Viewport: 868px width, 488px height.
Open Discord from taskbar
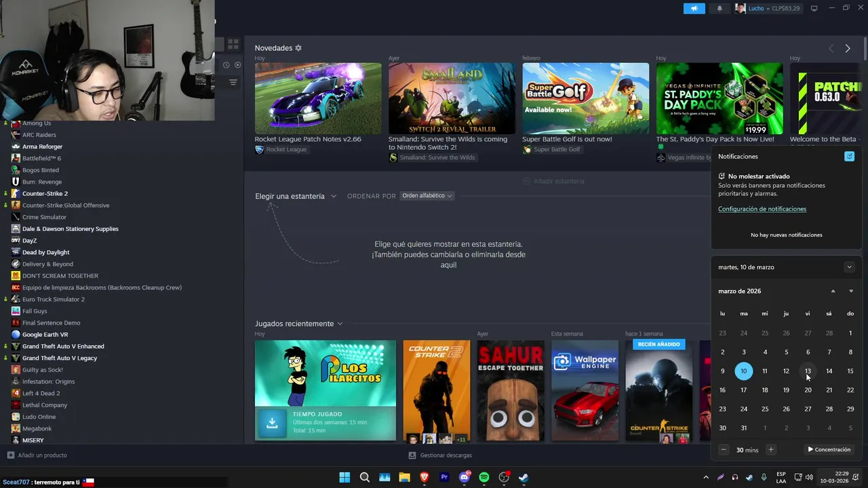[x=465, y=477]
